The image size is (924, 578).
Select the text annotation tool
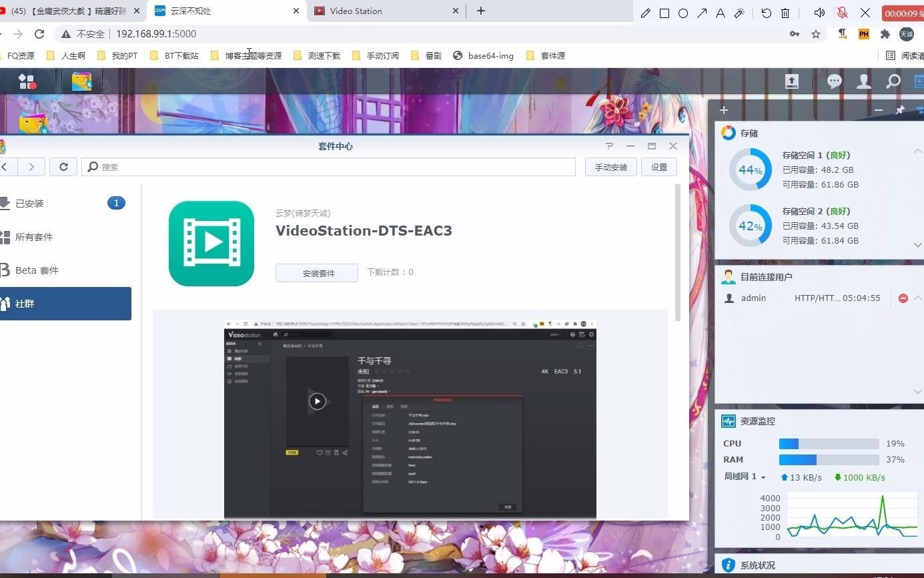tap(721, 13)
